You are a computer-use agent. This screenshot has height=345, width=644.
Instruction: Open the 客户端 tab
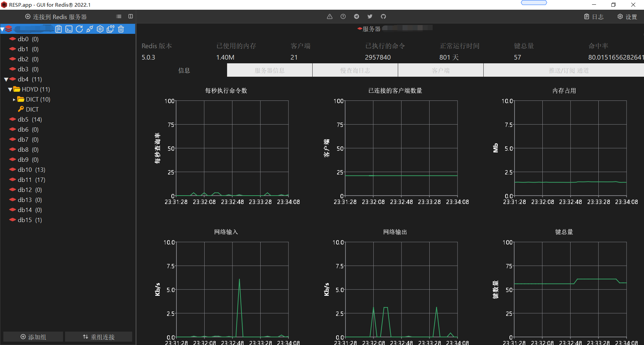pos(441,70)
